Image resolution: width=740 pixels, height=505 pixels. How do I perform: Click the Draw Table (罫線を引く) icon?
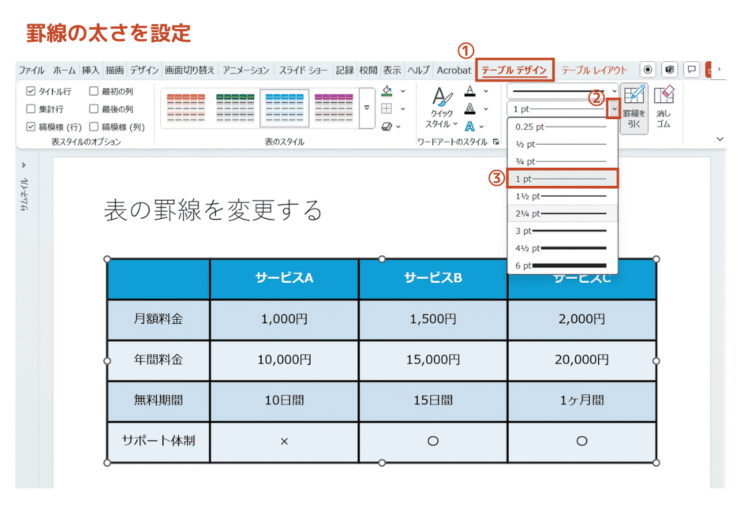pos(634,108)
